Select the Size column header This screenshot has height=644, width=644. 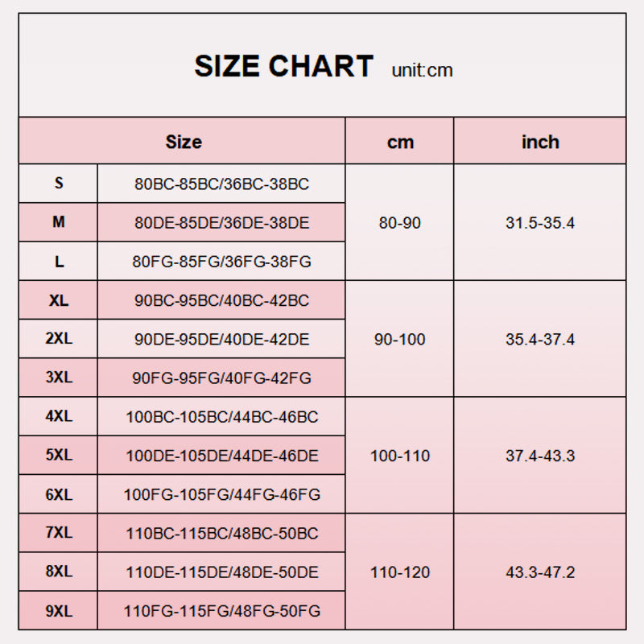[x=183, y=142]
